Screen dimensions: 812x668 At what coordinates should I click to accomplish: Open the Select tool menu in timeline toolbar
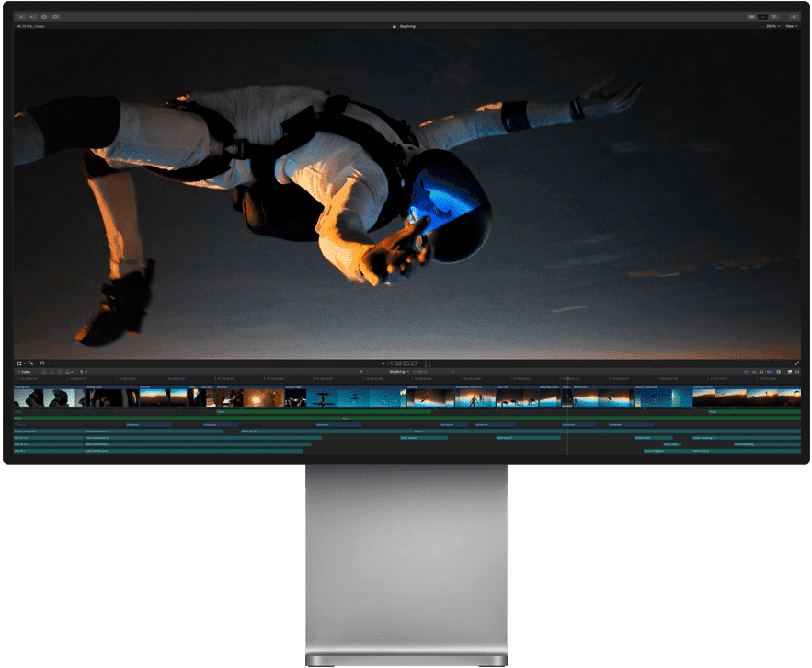[83, 372]
